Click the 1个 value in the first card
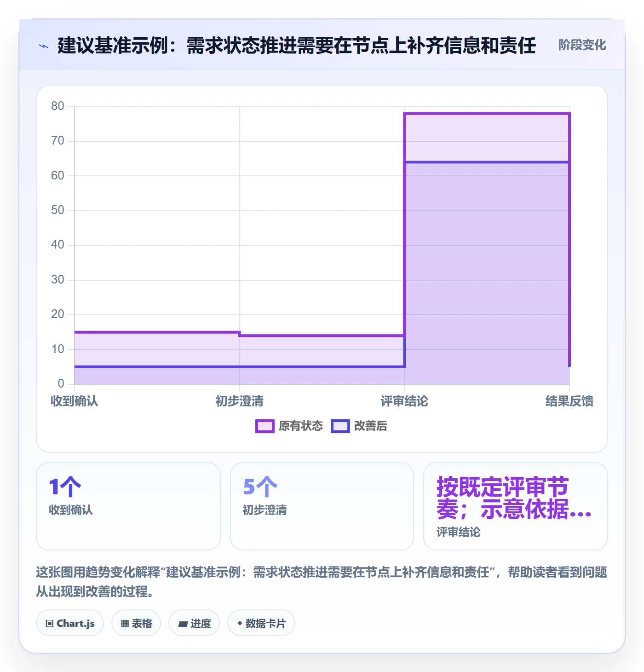The height and width of the screenshot is (672, 644). (65, 487)
